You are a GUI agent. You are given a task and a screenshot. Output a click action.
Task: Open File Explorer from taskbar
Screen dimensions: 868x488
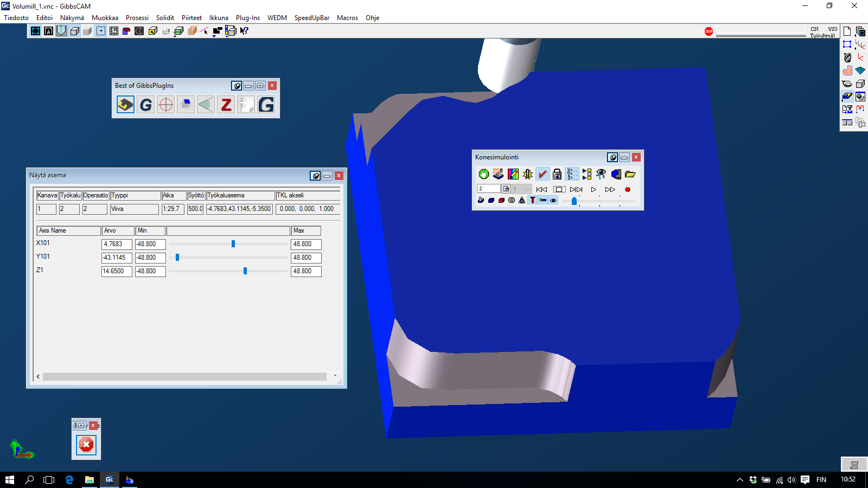point(90,480)
